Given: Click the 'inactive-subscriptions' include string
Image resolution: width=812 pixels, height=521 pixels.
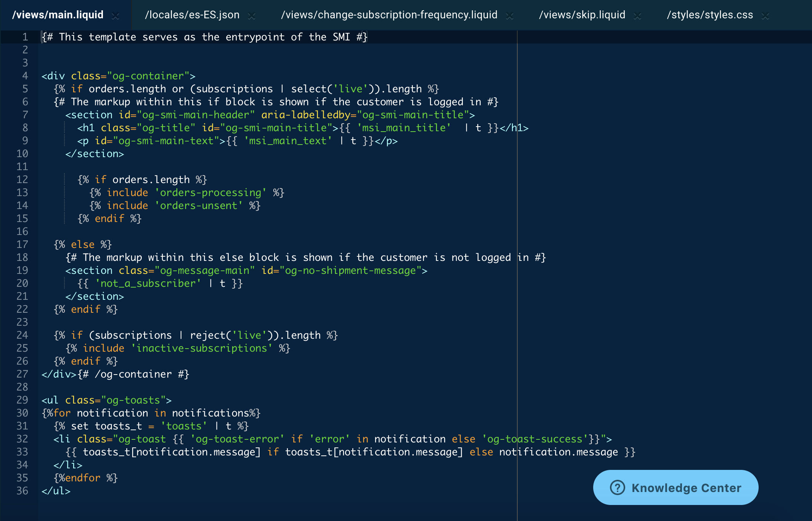Looking at the screenshot, I should [x=202, y=348].
